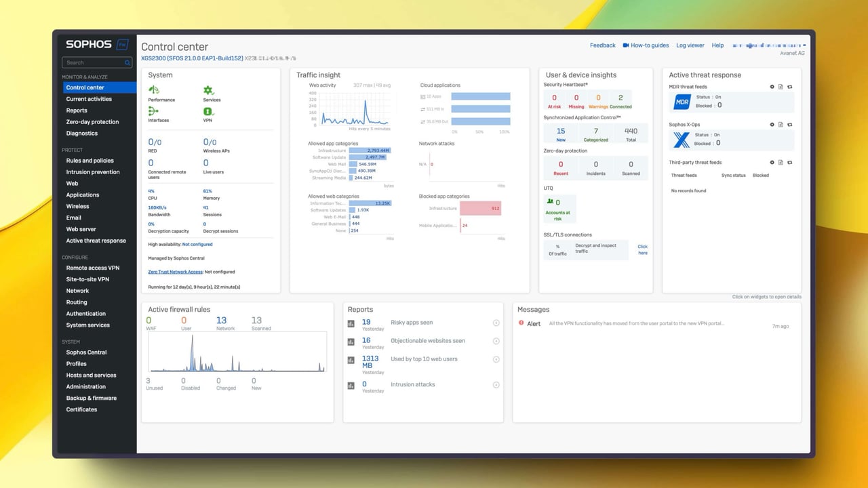The width and height of the screenshot is (868, 488).
Task: Click the red Alert icon in Messages
Action: [521, 323]
